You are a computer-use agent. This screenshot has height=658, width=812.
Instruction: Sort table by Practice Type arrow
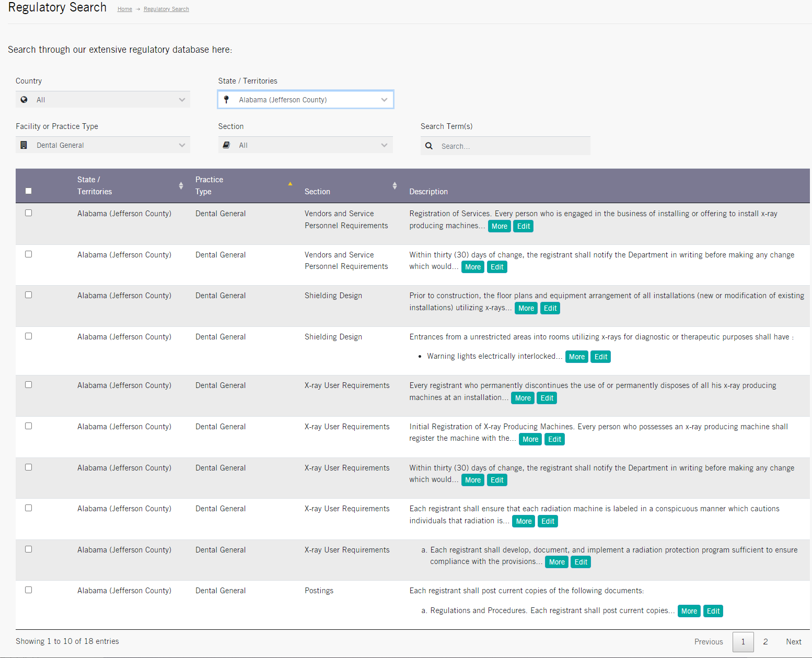tap(290, 184)
